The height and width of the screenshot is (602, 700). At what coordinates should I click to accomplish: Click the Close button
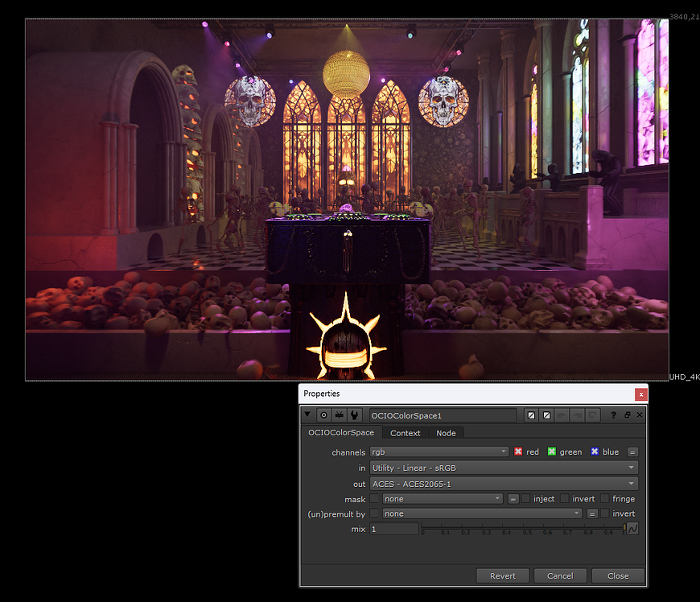tap(618, 575)
